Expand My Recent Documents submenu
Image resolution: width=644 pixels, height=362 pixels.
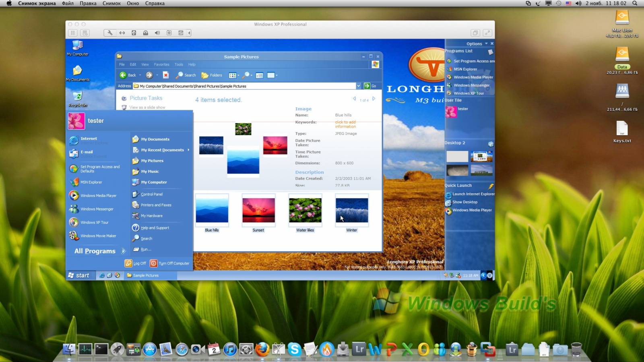[161, 150]
